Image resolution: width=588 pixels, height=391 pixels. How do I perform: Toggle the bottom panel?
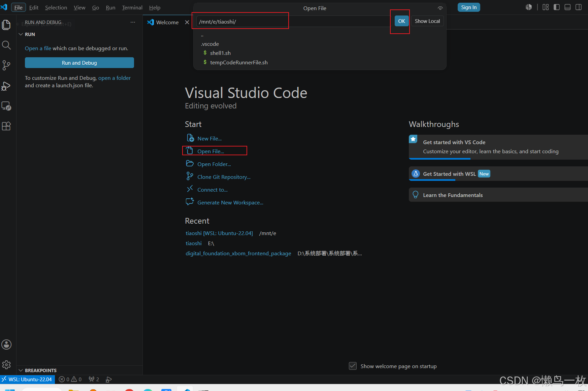[x=567, y=7]
